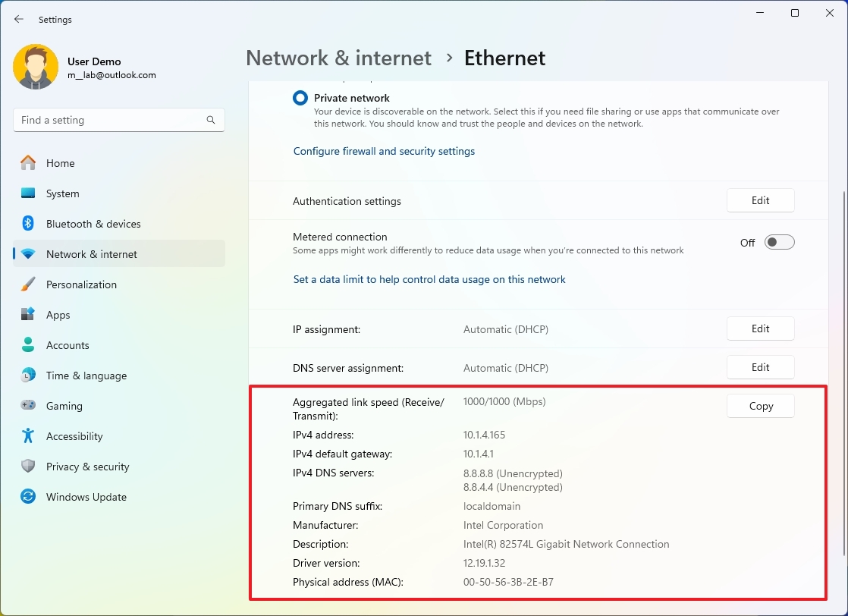Image resolution: width=848 pixels, height=616 pixels.
Task: Select the Personalization paintbrush icon
Action: [28, 284]
